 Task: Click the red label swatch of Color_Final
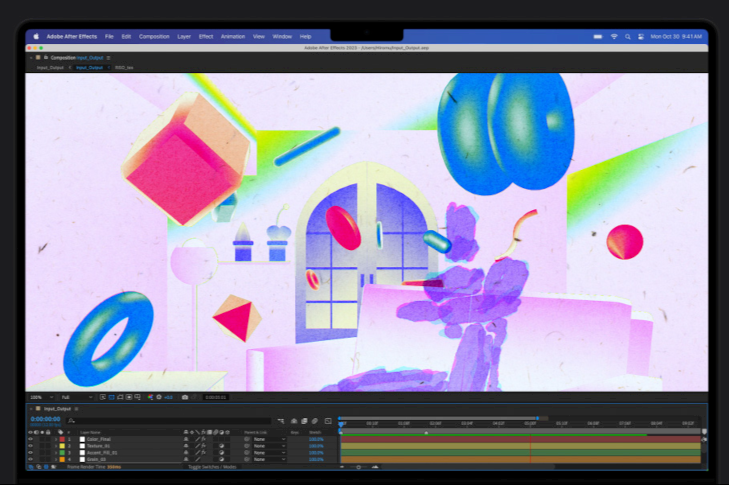[62, 439]
